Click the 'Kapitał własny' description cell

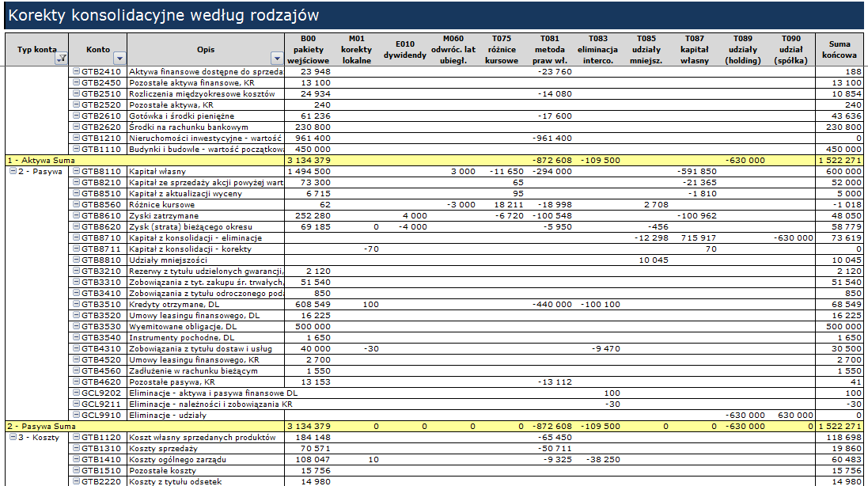[x=206, y=171]
